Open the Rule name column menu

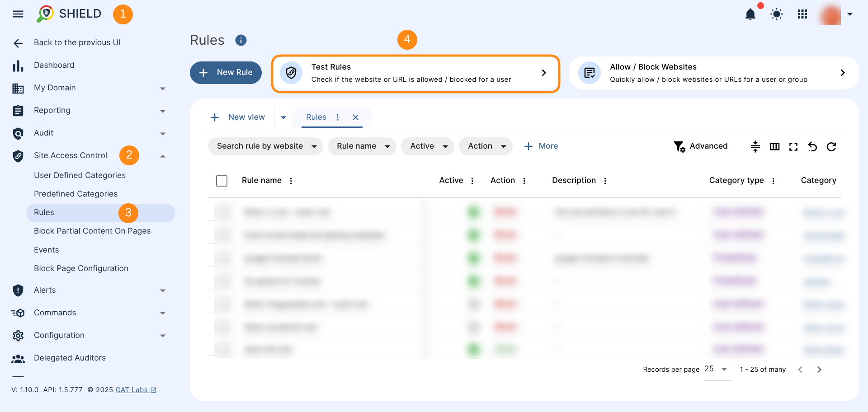[291, 181]
